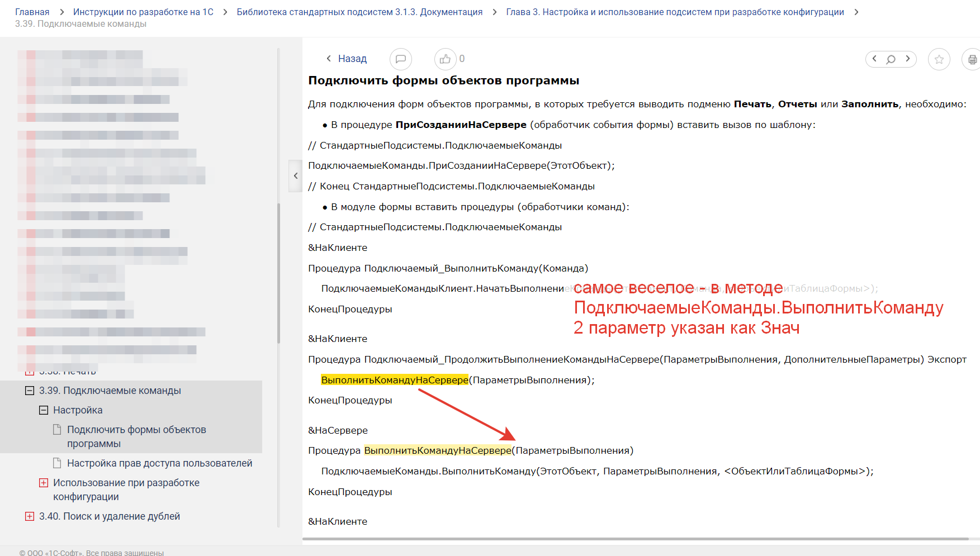Click the Назад back link
Viewport: 980px width, 556px height.
click(x=347, y=59)
